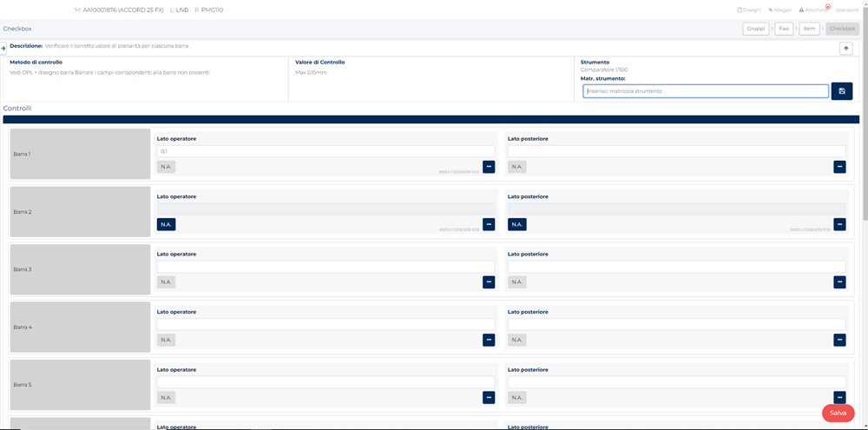Viewport: 868px width, 430px height.
Task: Open the Allegati attachments link
Action: click(779, 10)
